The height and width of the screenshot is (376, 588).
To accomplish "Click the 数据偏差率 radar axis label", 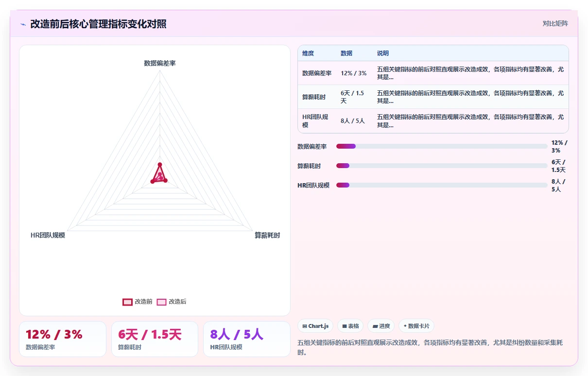I will click(x=160, y=63).
